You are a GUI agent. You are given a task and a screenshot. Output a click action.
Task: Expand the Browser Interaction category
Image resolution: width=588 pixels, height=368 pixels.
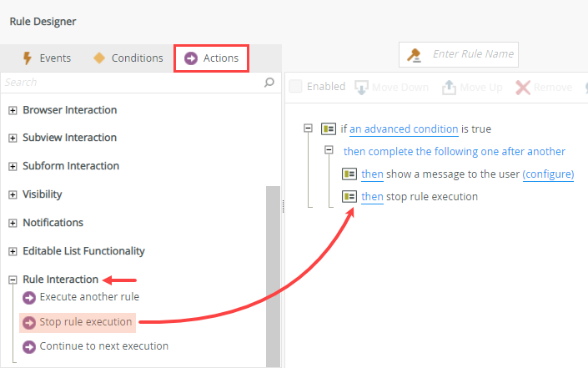pyautogui.click(x=13, y=110)
